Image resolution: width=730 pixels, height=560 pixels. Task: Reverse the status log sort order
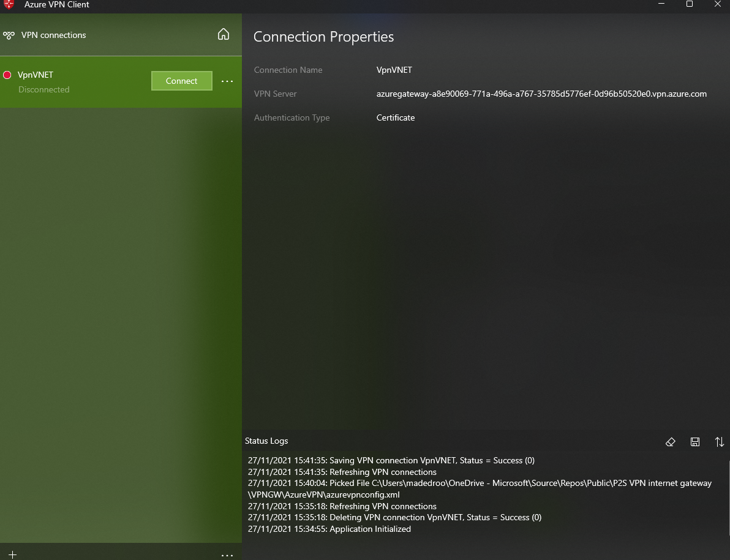[x=720, y=442]
